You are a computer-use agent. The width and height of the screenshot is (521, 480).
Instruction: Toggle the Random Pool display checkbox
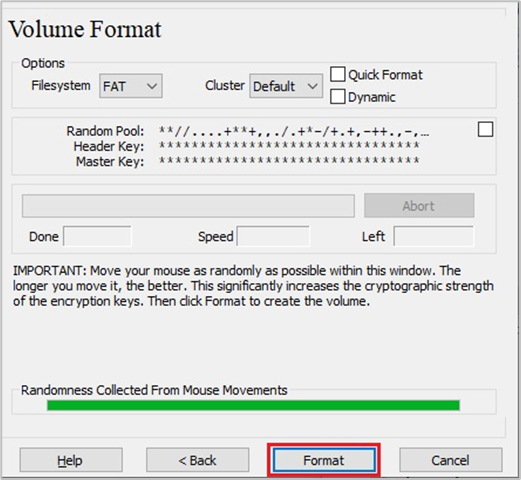[485, 129]
